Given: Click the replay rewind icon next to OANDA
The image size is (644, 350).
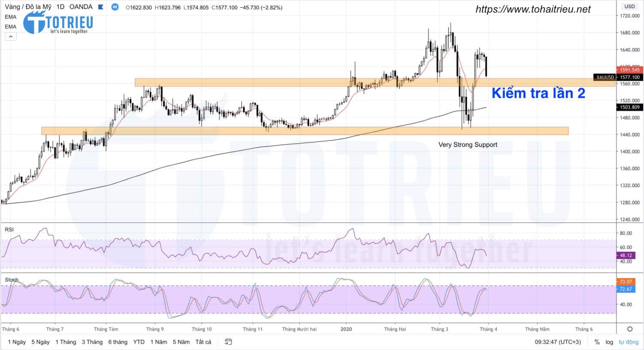Looking at the screenshot, I should click(115, 7).
